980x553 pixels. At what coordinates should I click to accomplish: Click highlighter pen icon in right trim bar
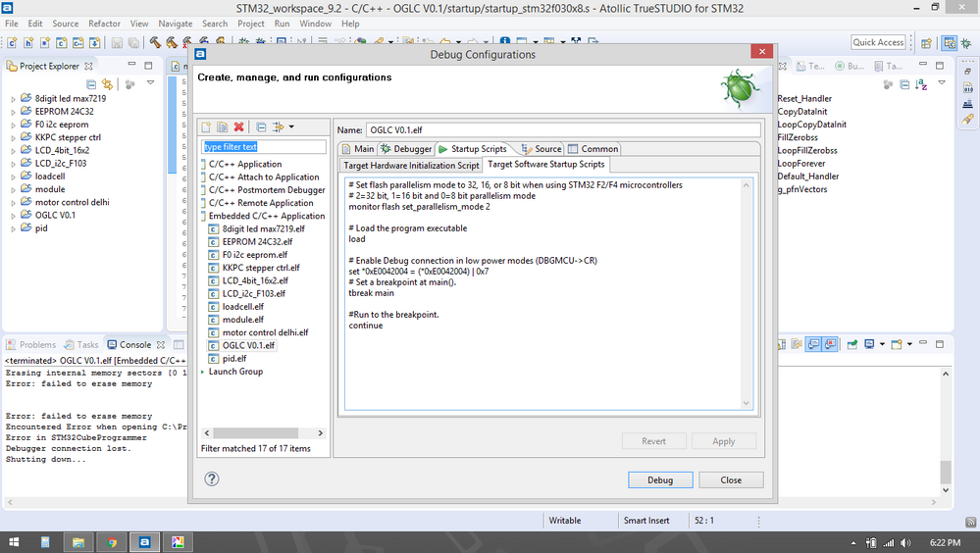[967, 119]
